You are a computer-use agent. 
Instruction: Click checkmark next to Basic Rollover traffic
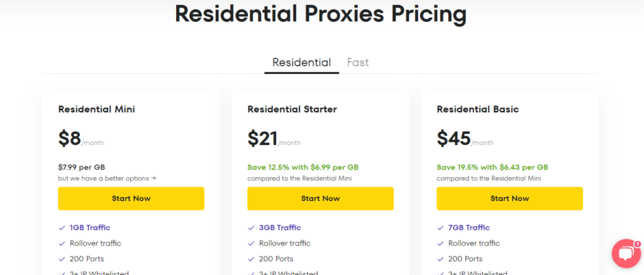tap(440, 243)
